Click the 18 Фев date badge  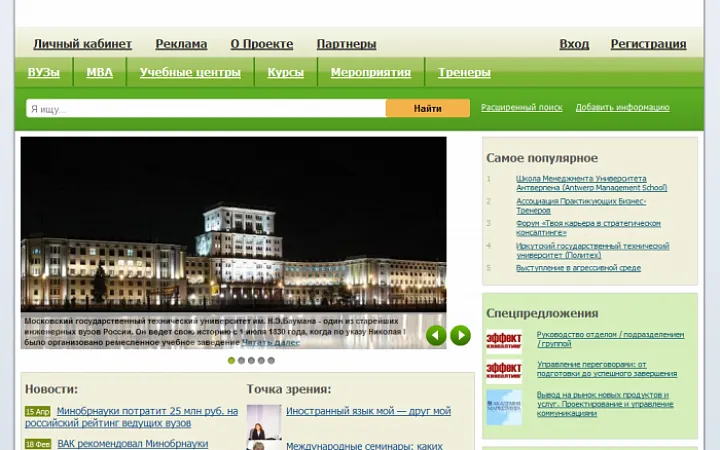(x=38, y=444)
